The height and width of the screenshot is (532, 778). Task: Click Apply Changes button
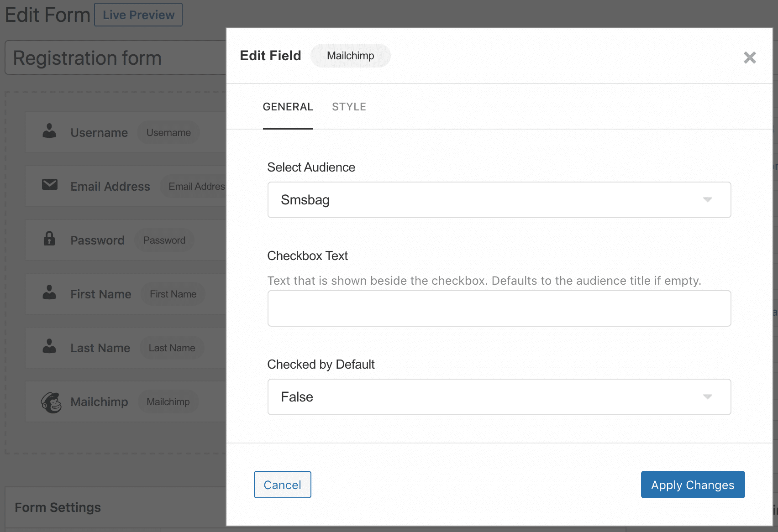pos(693,485)
